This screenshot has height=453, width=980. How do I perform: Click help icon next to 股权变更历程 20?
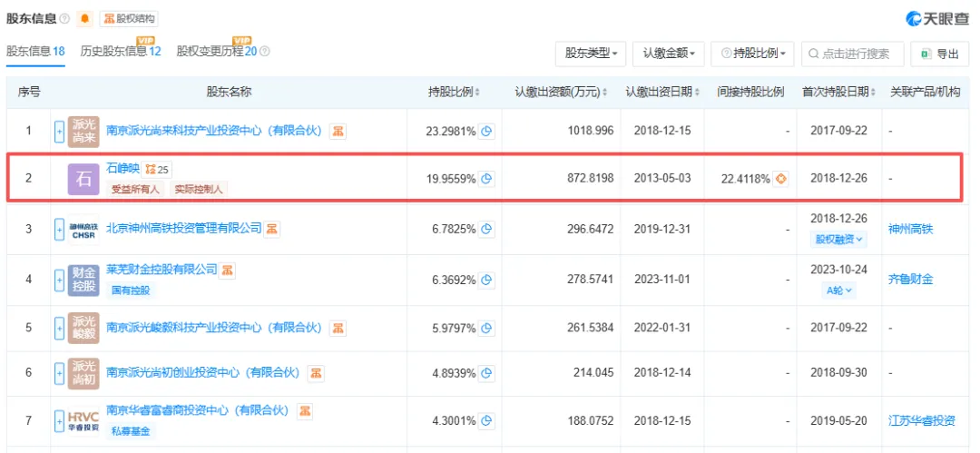[x=264, y=52]
